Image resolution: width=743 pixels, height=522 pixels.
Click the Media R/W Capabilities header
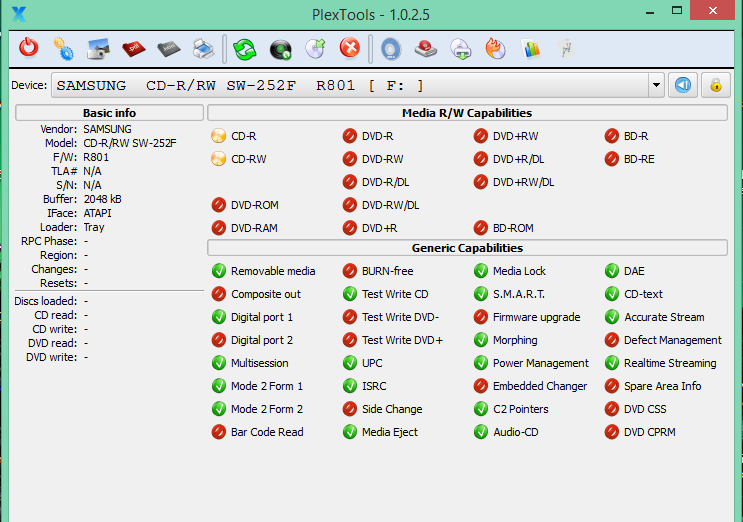tap(467, 113)
